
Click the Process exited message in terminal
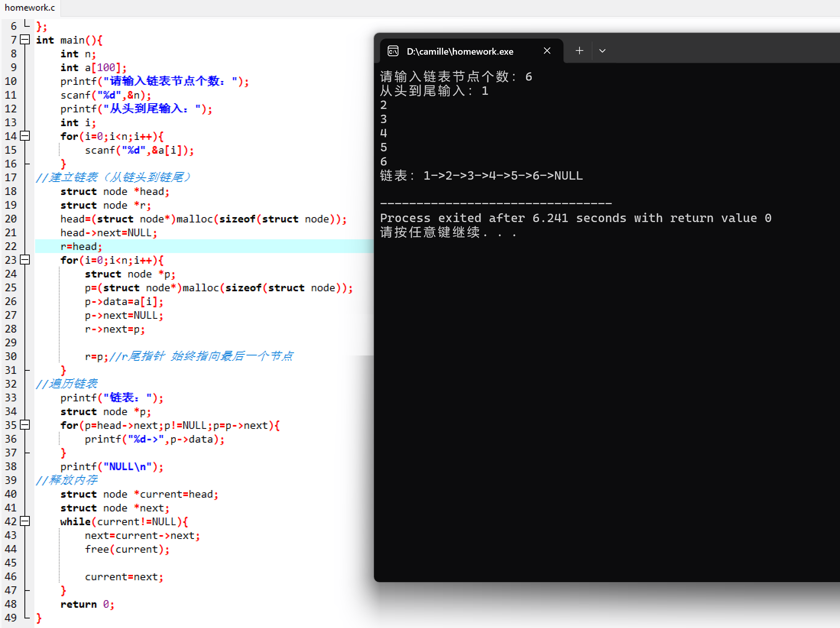coord(575,218)
